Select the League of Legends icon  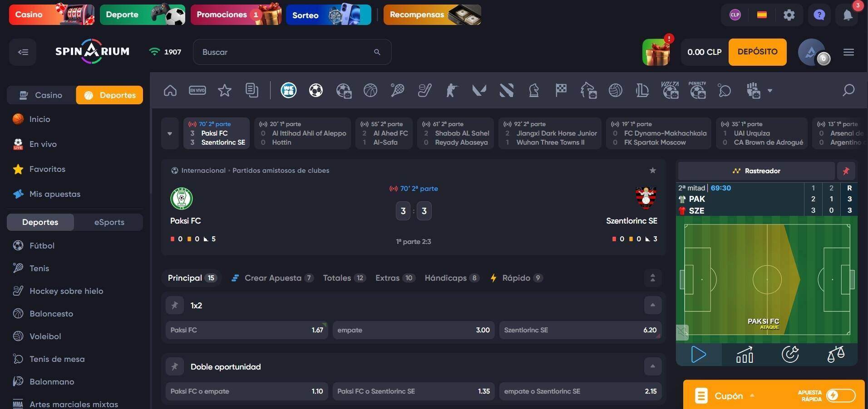[x=643, y=91]
